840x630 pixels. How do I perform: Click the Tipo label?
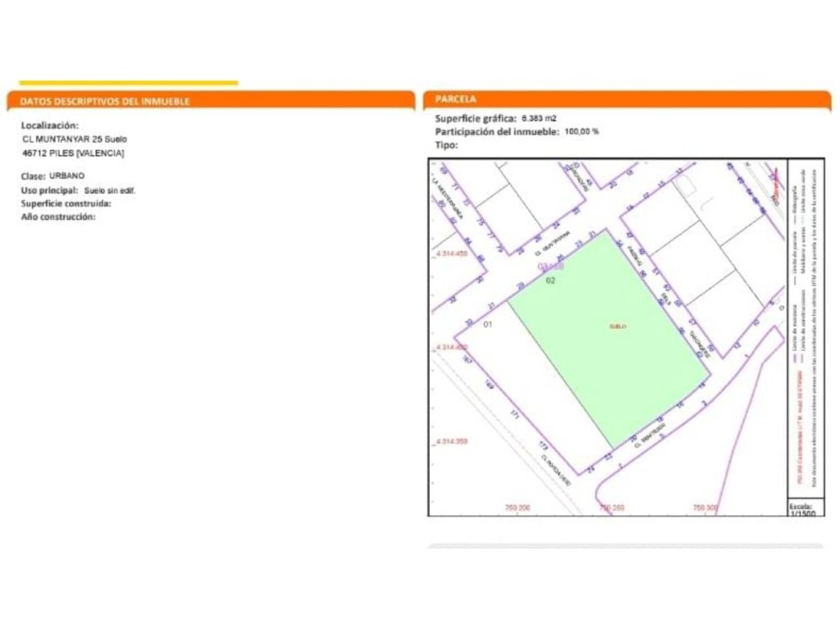click(x=446, y=145)
